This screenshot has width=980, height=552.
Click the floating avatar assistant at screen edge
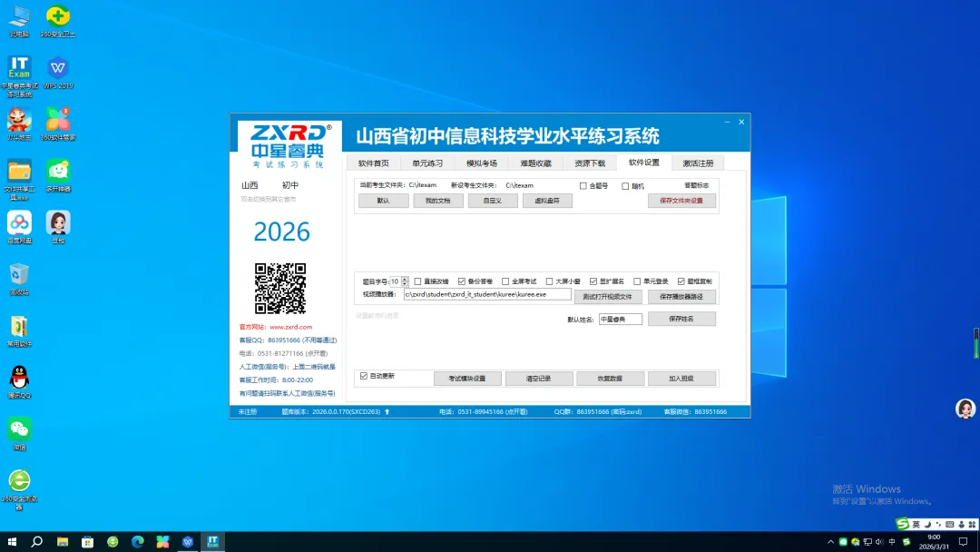click(x=965, y=409)
